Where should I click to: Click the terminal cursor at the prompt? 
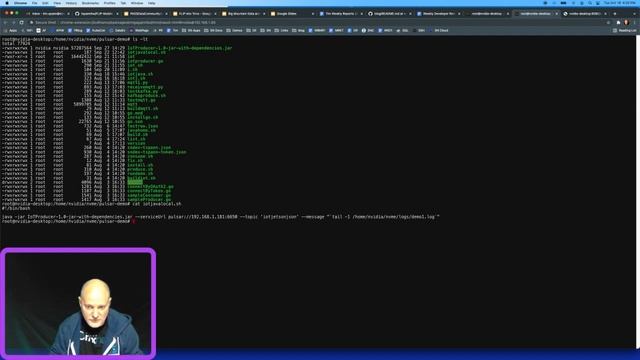(x=133, y=221)
